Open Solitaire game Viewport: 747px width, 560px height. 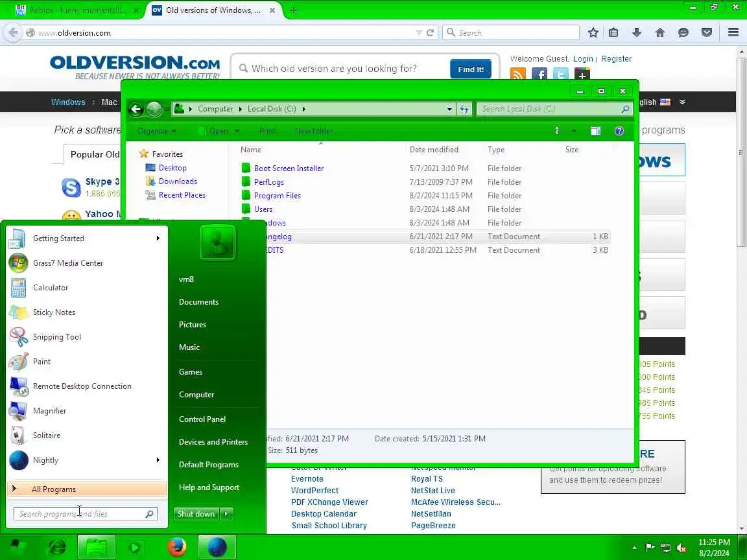click(x=86, y=436)
